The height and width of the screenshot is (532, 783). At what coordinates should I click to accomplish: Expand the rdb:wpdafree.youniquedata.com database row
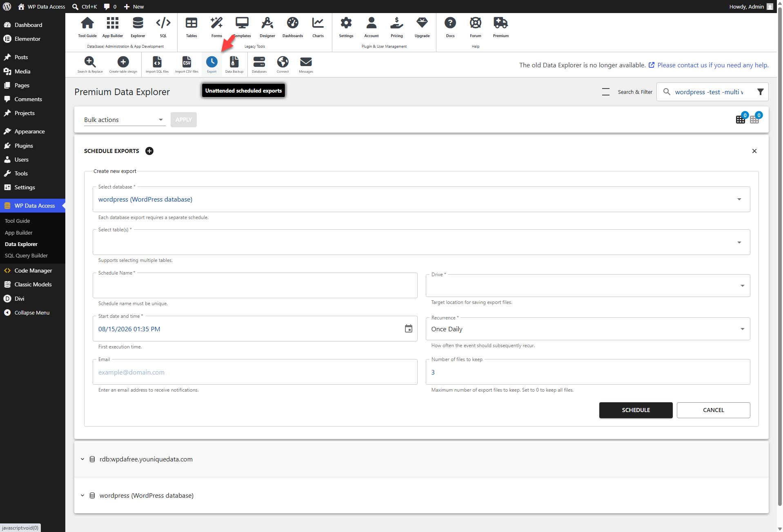click(x=421, y=459)
